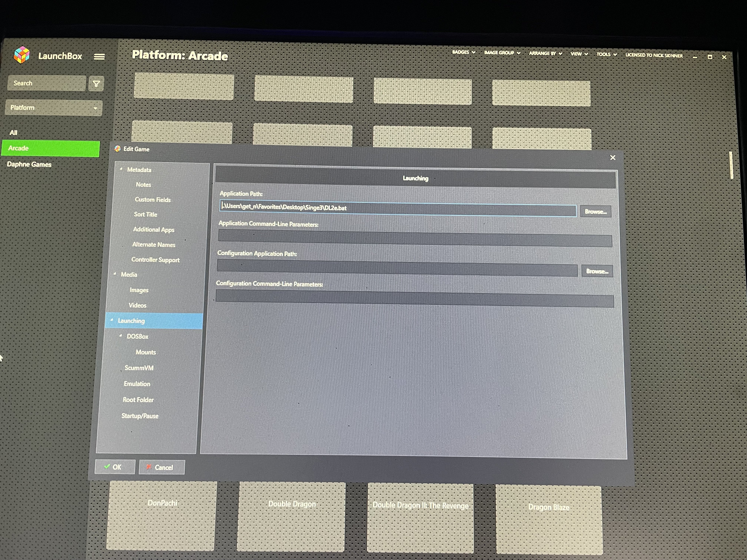Screen dimensions: 747x560
Task: Cancel the Edit Game dialog
Action: tap(162, 468)
